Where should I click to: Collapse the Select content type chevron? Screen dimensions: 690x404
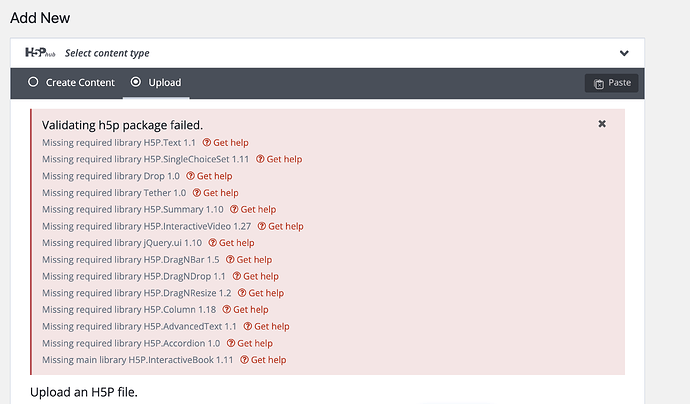click(624, 53)
